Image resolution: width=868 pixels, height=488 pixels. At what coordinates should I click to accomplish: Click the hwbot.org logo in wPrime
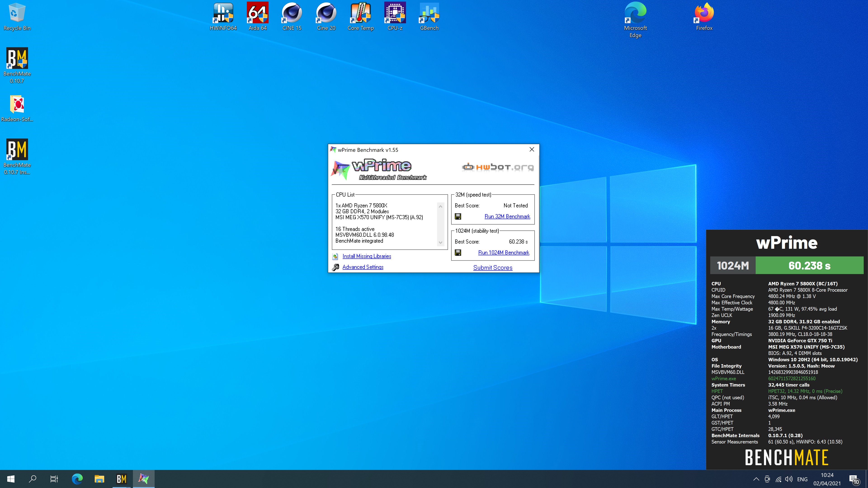coord(498,167)
